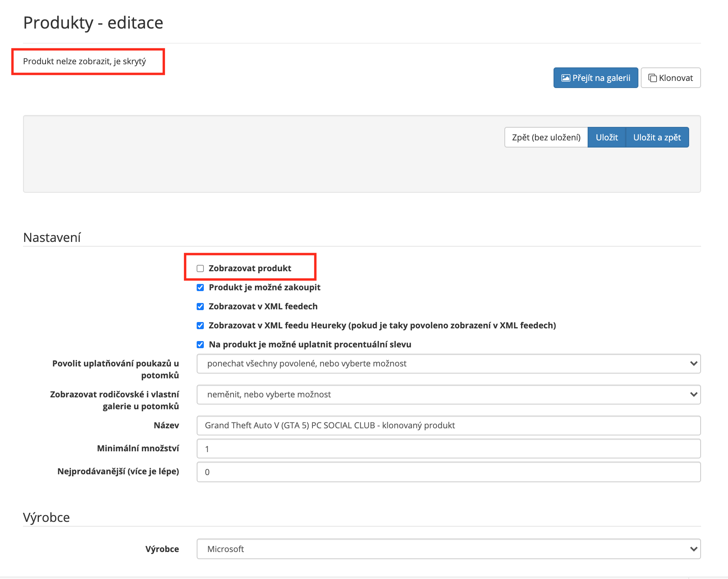Uncheck the procentuální slevu checkbox
Viewport: 728px width, 579px height.
[x=200, y=345]
